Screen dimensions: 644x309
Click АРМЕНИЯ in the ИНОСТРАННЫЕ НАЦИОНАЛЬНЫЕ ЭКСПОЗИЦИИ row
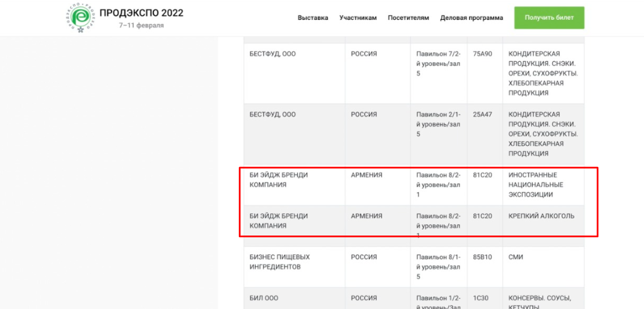point(367,175)
